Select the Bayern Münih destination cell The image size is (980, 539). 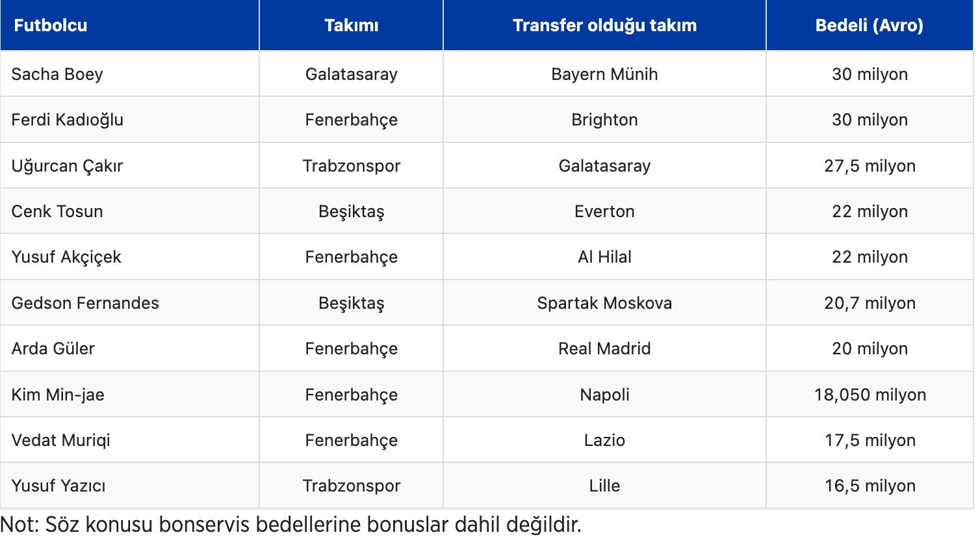pyautogui.click(x=604, y=74)
